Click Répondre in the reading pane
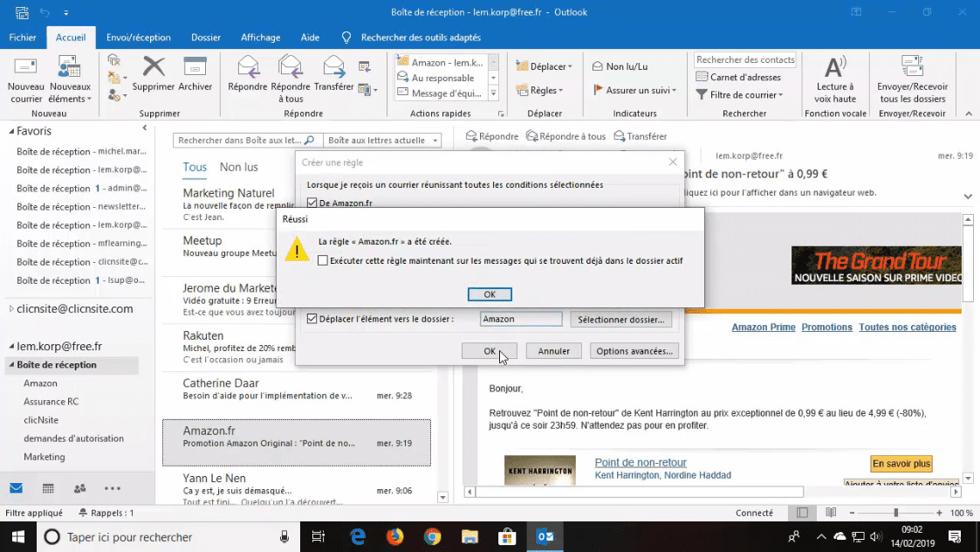This screenshot has height=552, width=980. (492, 136)
